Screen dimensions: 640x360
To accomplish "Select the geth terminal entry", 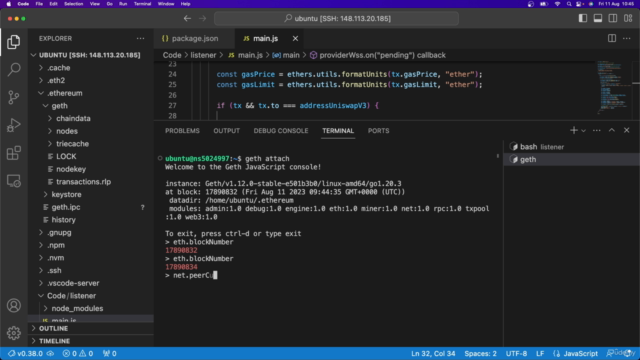I will pos(571,160).
